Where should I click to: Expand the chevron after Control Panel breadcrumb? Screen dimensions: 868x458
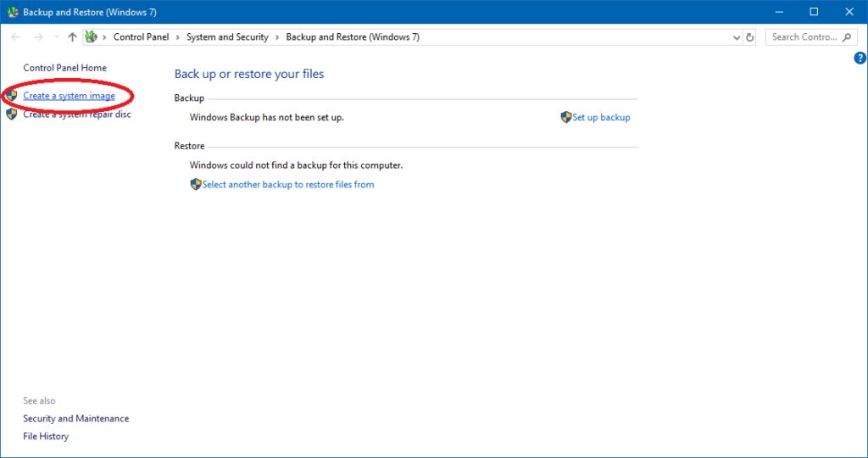coord(177,37)
